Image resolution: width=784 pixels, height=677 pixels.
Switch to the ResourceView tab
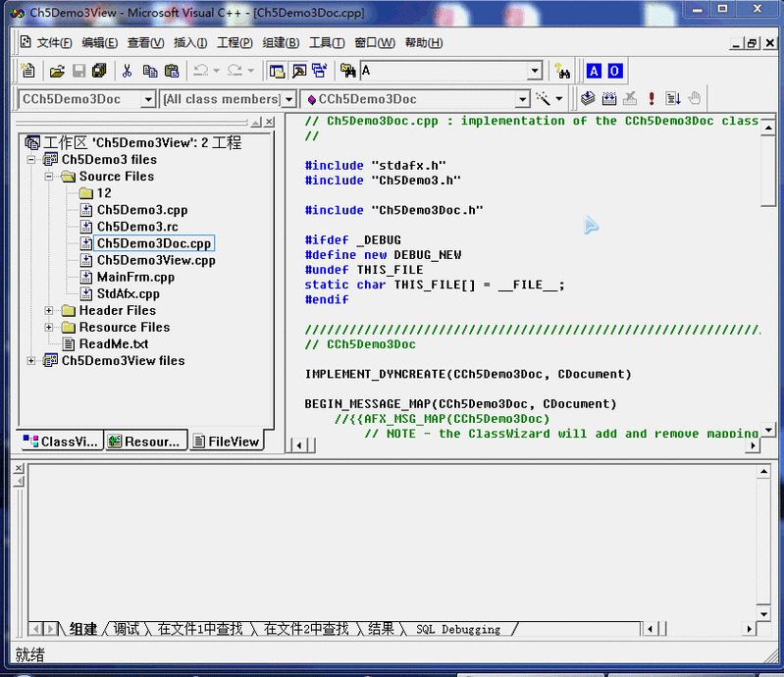pyautogui.click(x=145, y=442)
